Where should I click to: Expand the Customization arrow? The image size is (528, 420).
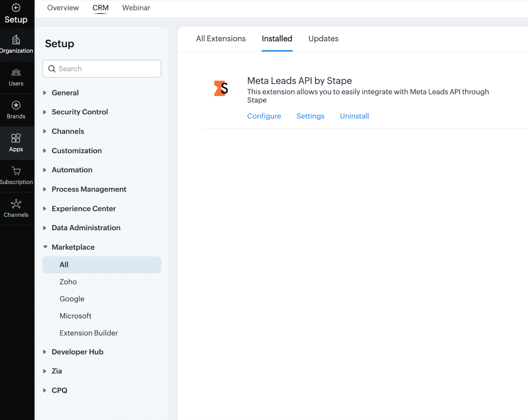(45, 151)
